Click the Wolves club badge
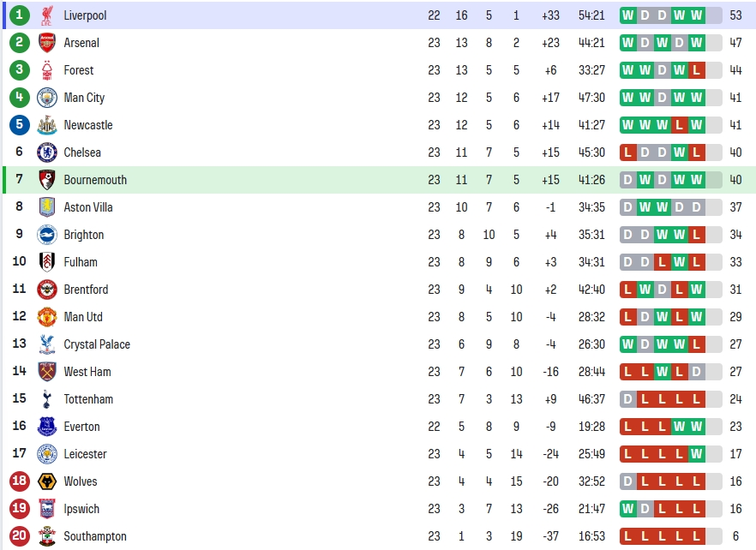This screenshot has height=550, width=756. (47, 481)
